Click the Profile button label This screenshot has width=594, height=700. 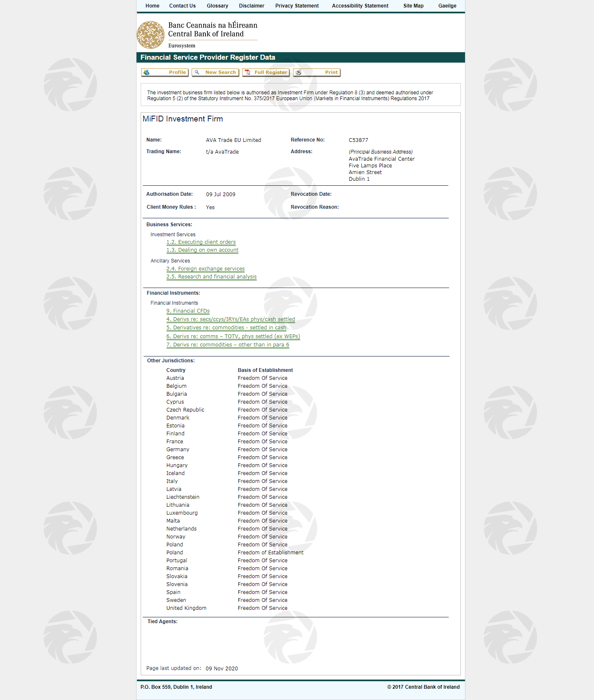click(x=177, y=72)
